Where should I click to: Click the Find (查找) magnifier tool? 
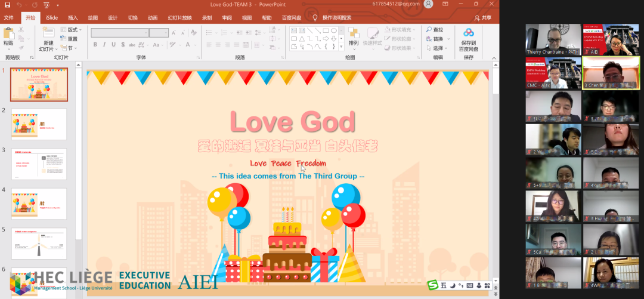click(435, 29)
